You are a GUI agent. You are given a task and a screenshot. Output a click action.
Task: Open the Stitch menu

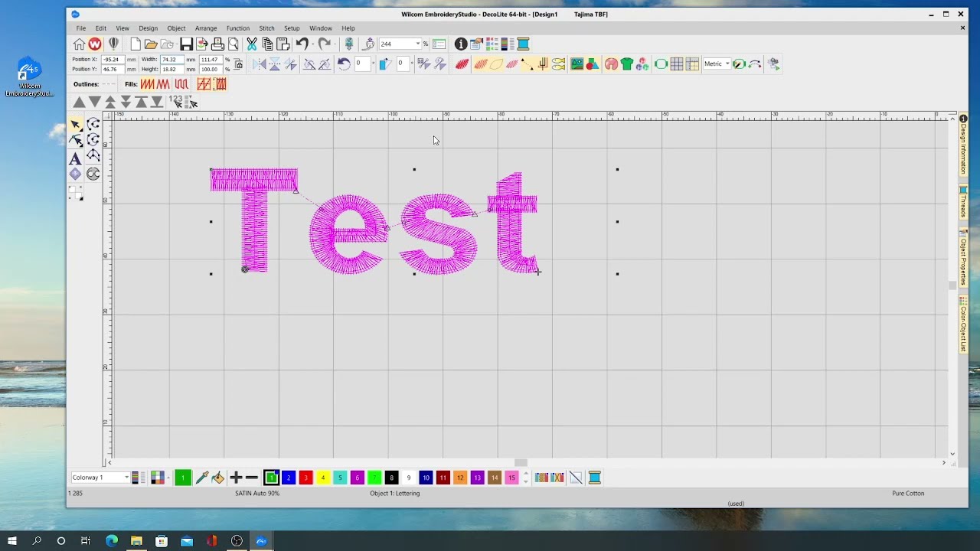click(x=266, y=28)
